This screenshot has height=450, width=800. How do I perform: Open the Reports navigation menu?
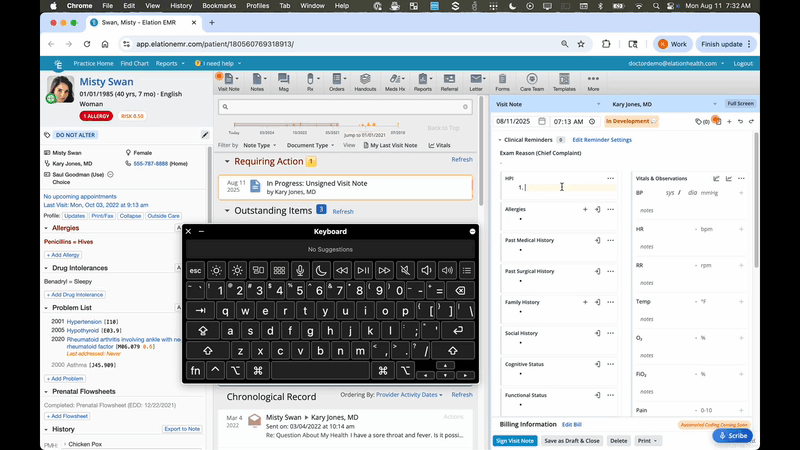(170, 64)
